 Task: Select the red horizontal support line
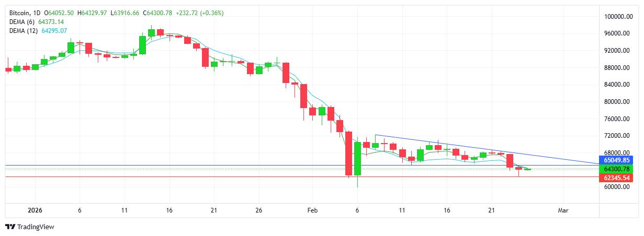tap(209, 177)
